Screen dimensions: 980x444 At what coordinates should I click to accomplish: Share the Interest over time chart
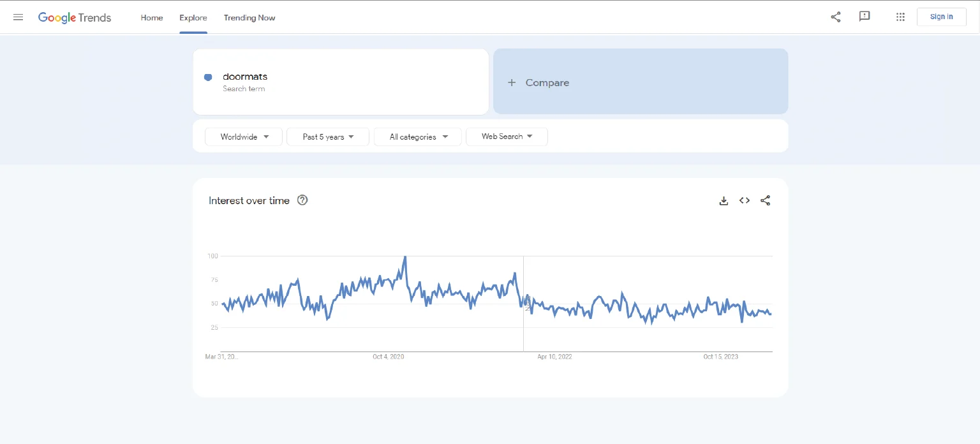766,201
